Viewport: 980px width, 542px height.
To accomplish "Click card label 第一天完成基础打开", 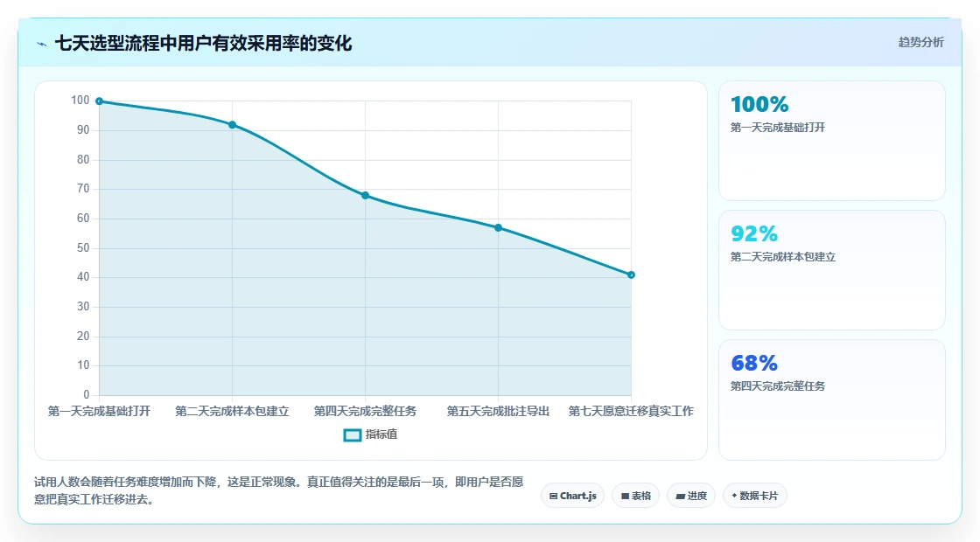I will click(778, 128).
